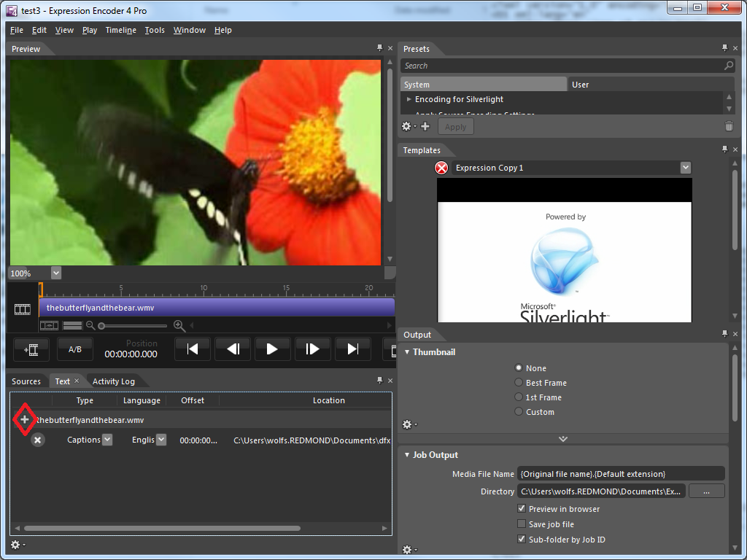The width and height of the screenshot is (747, 560).
Task: Open the Expression Copy 1 template dropdown
Action: 685,167
